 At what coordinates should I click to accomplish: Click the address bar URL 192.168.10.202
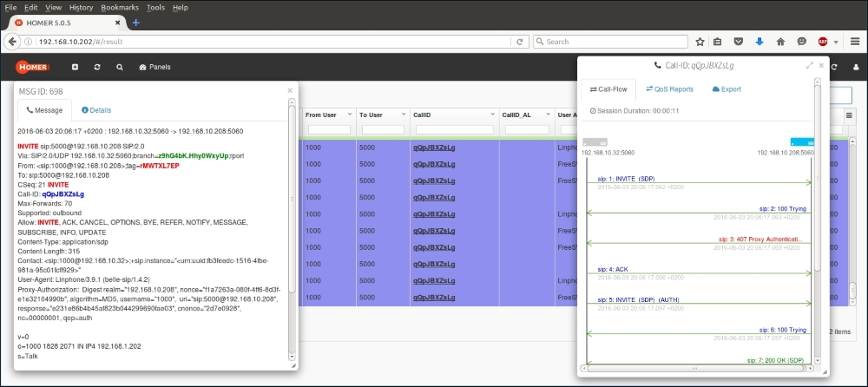81,42
